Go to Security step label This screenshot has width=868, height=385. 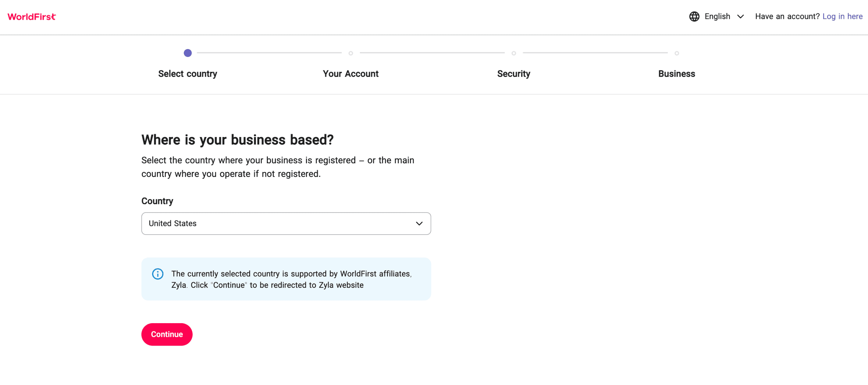pyautogui.click(x=513, y=74)
